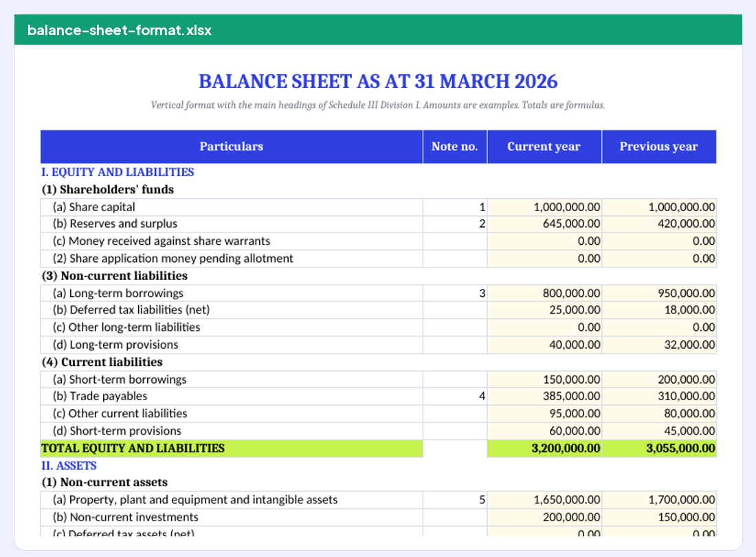Select the (4) Current liabilities heading

click(102, 362)
